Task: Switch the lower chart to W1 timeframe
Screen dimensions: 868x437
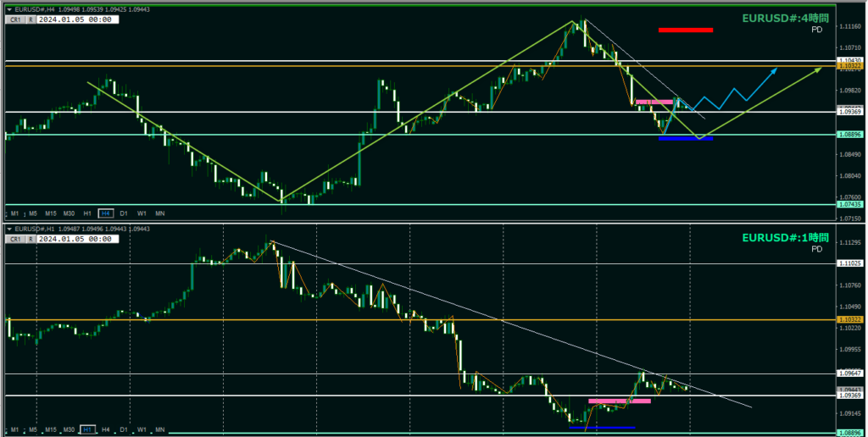Action: point(142,430)
